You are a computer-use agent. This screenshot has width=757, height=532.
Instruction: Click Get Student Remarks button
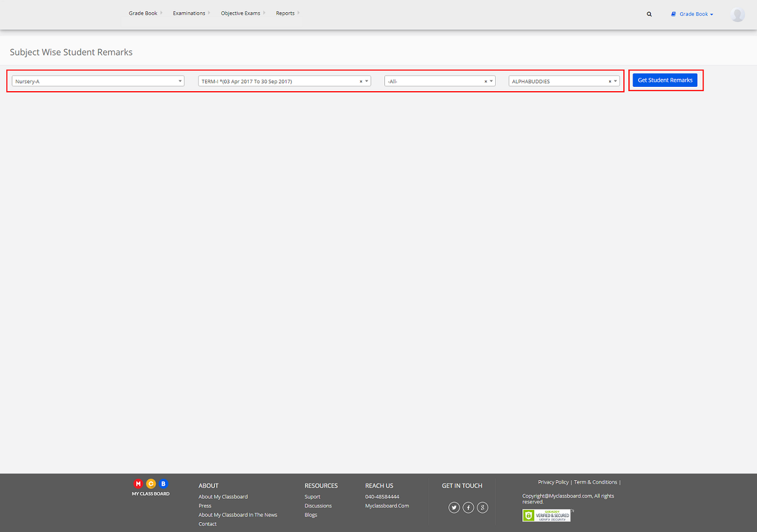pos(665,80)
